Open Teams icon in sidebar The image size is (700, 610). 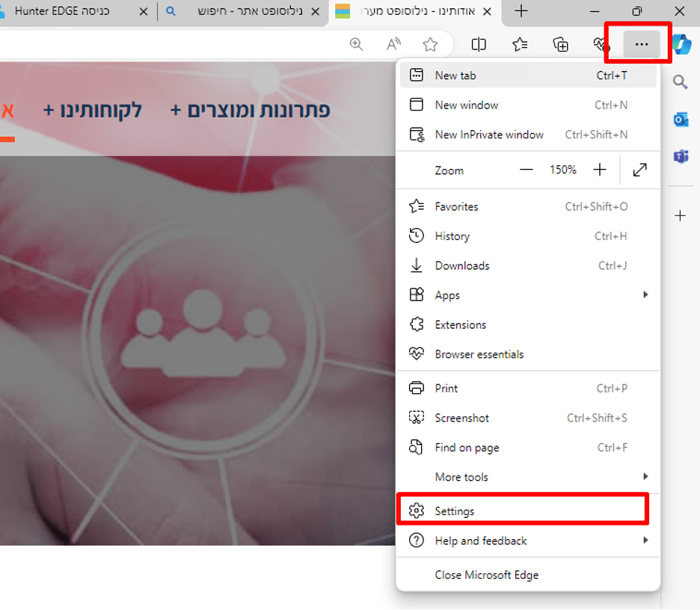point(681,157)
